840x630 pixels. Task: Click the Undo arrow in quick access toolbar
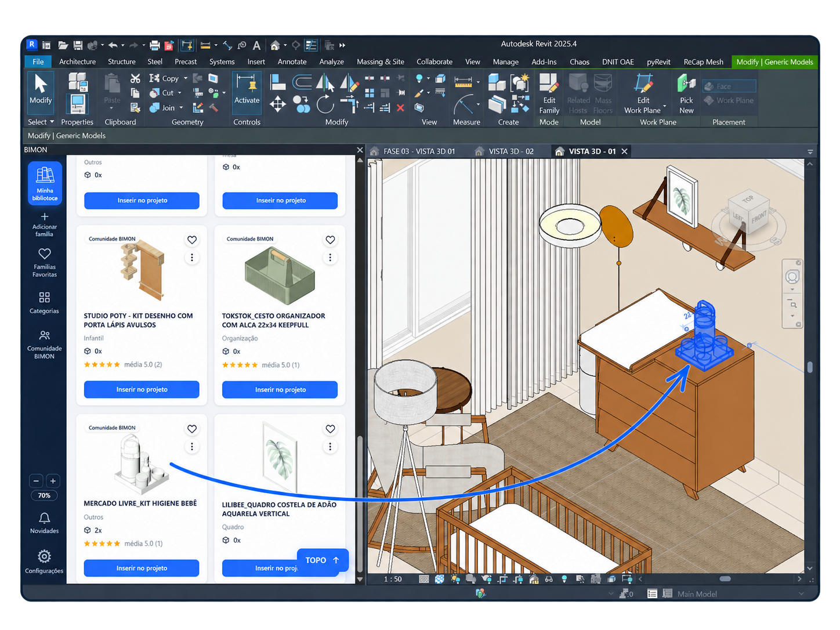pos(113,45)
